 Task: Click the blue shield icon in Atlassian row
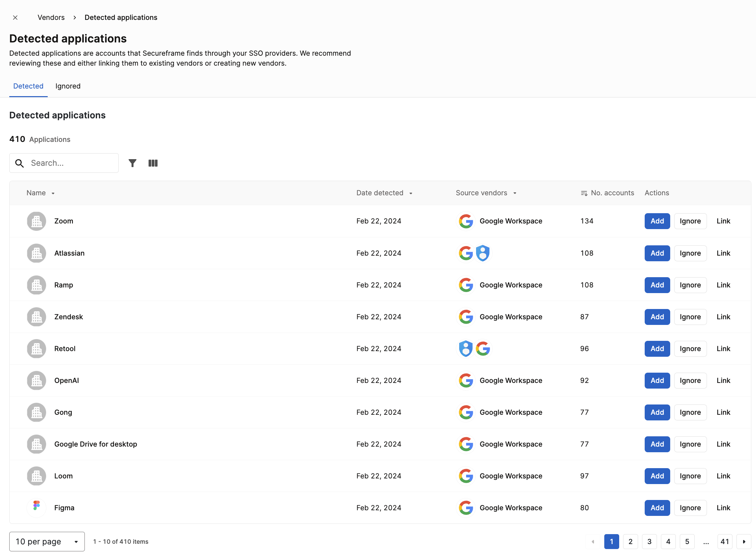click(x=483, y=253)
